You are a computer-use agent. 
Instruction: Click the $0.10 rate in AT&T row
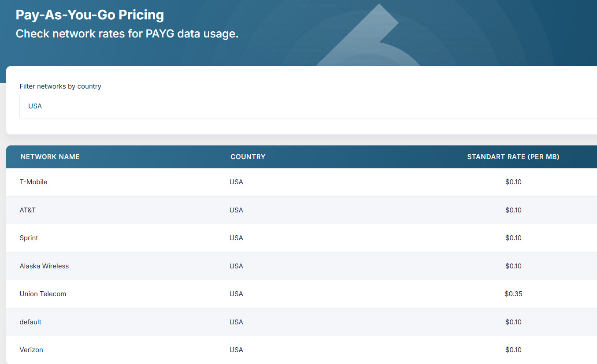pos(513,210)
